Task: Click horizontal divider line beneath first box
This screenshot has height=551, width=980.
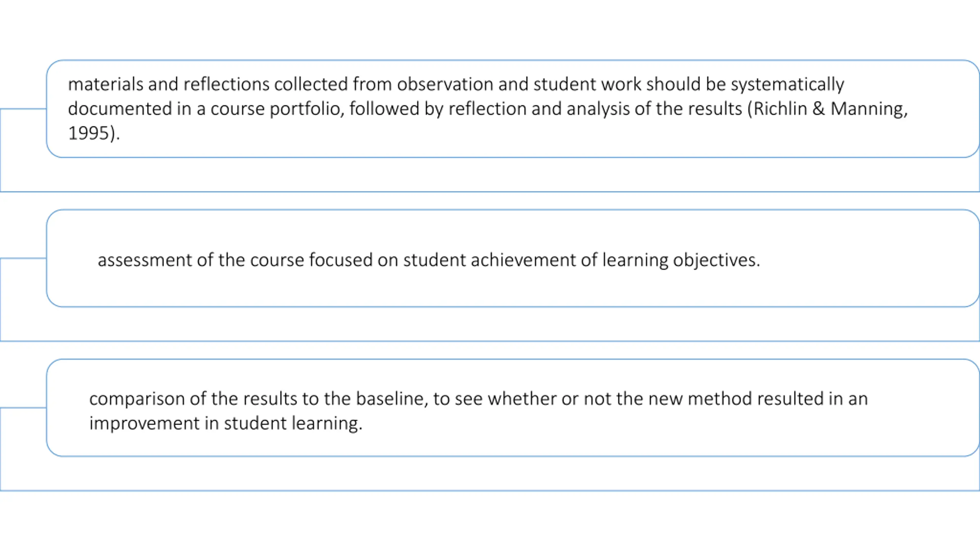Action: [x=490, y=192]
